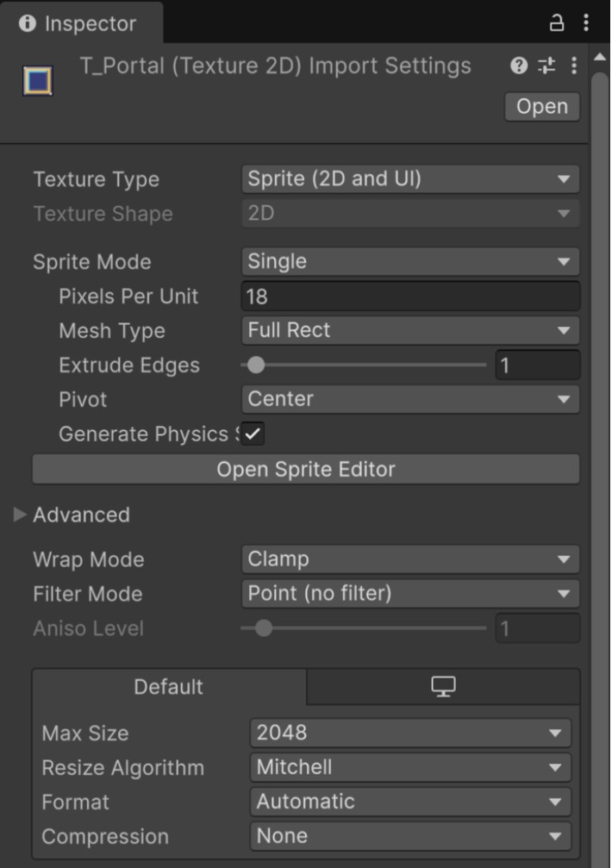This screenshot has height=868, width=612.
Task: Click the Texture Shape dropdown showing 2D
Action: pyautogui.click(x=410, y=213)
